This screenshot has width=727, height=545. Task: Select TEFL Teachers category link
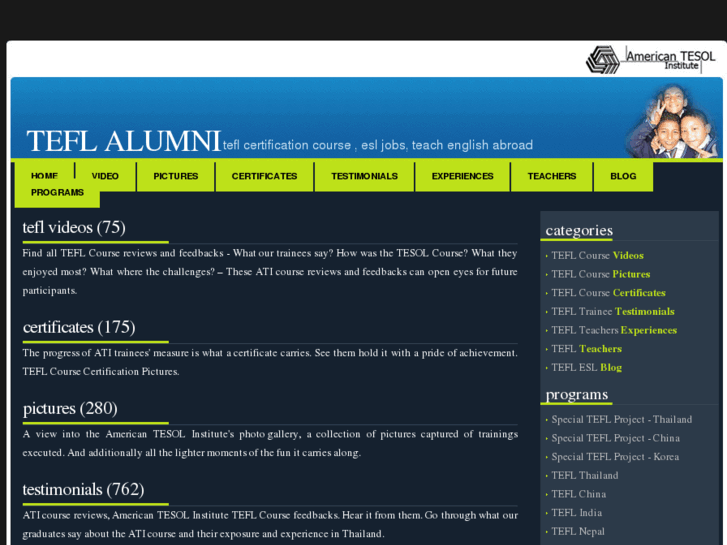pos(587,349)
